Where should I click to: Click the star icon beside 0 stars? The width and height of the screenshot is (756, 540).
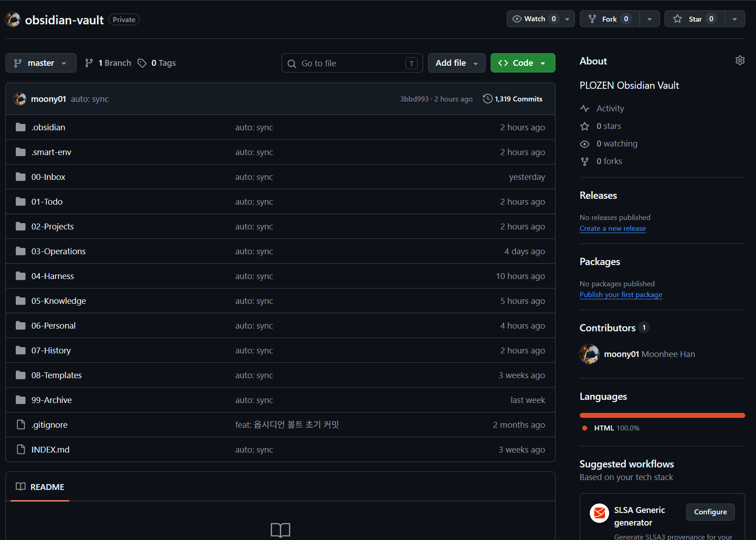pos(585,126)
